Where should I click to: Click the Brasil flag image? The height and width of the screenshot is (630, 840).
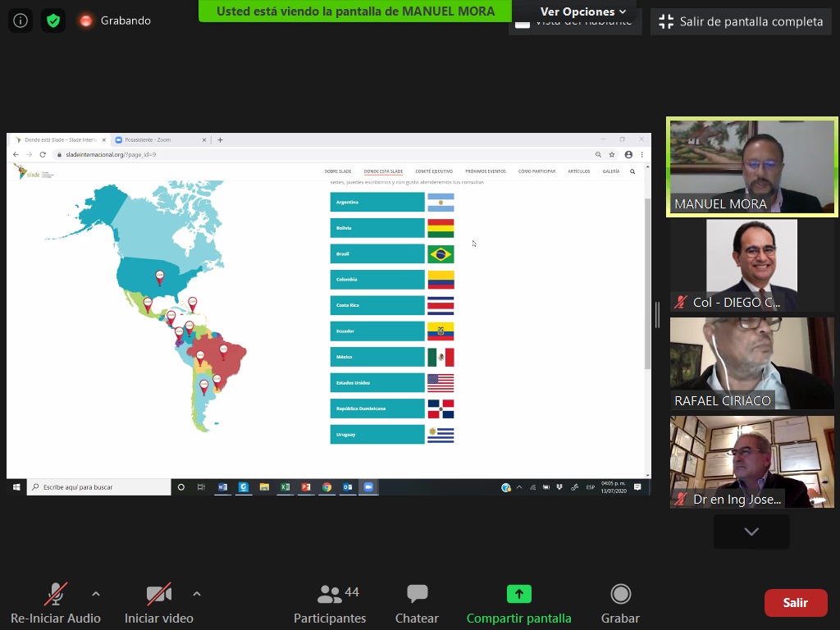441,254
